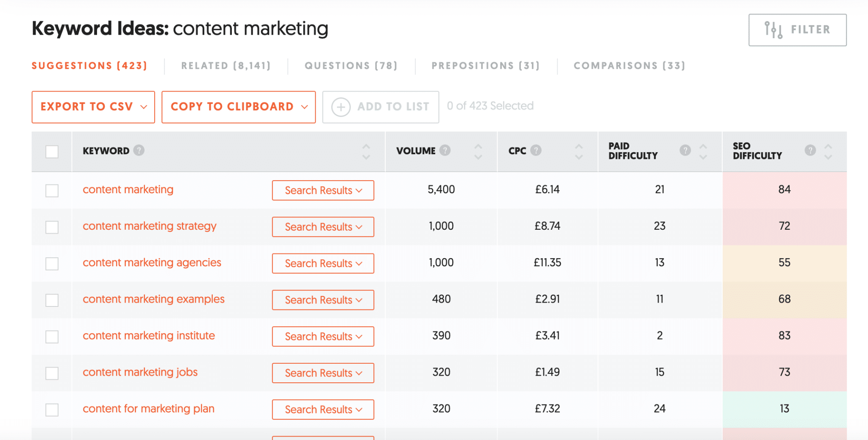Switch to the Questions (78) tab
Screen dimensions: 868x440
351,66
